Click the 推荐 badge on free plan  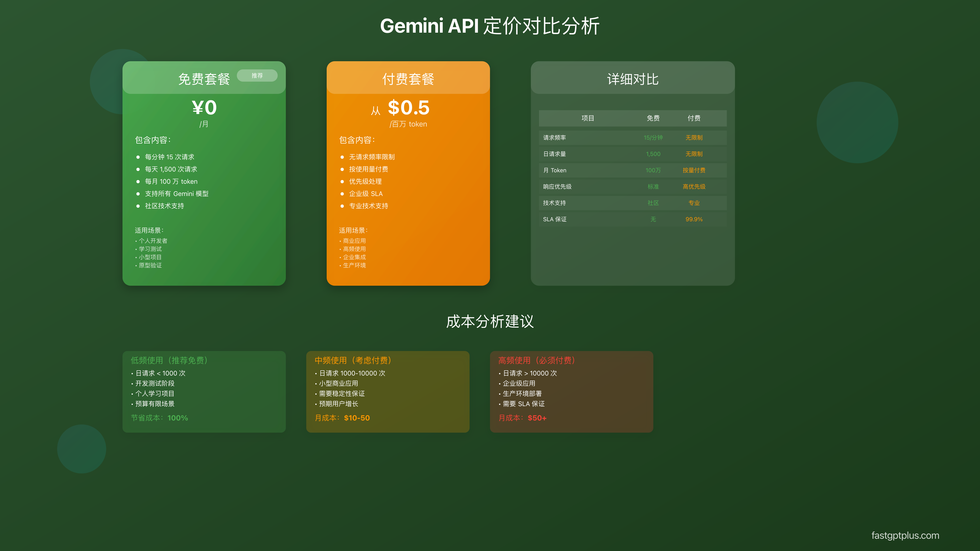[x=257, y=76]
